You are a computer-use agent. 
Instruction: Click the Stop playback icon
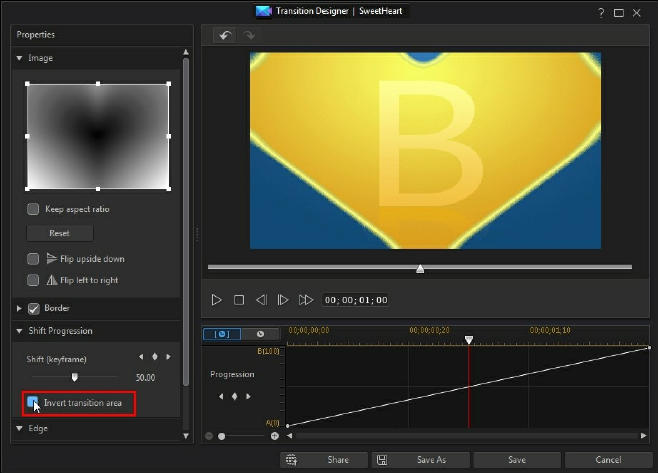pyautogui.click(x=239, y=299)
